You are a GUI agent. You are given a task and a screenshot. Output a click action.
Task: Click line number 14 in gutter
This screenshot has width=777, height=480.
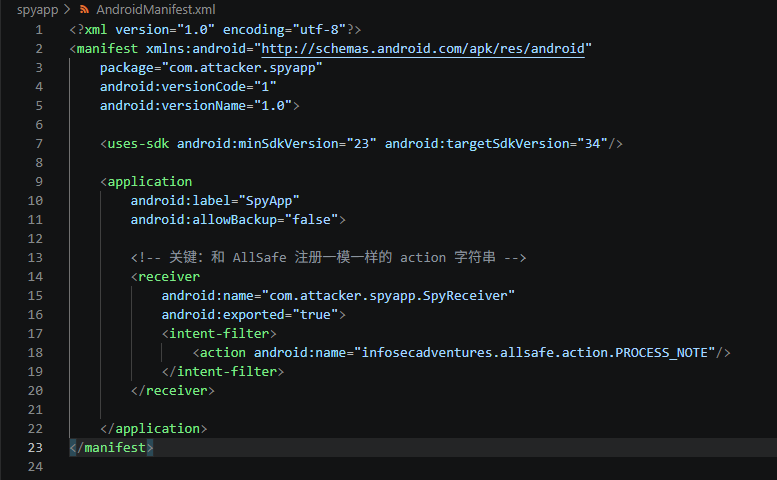pyautogui.click(x=35, y=277)
